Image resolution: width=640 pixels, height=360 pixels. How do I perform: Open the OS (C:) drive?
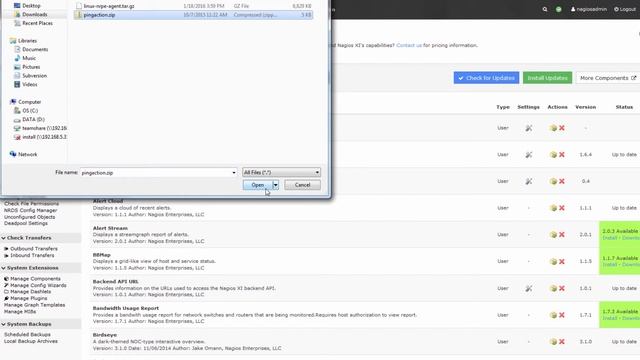pyautogui.click(x=30, y=111)
